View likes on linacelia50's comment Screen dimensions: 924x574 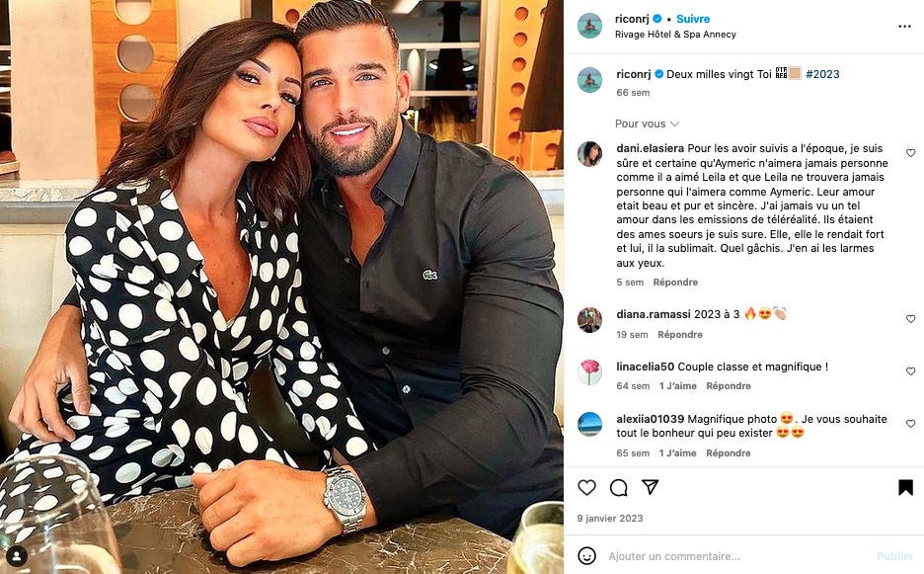[677, 386]
